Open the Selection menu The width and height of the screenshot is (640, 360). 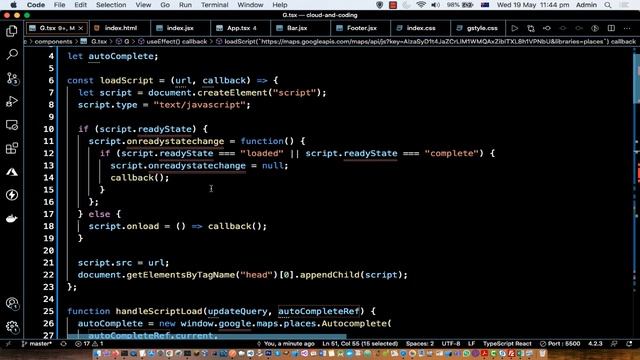(x=111, y=5)
